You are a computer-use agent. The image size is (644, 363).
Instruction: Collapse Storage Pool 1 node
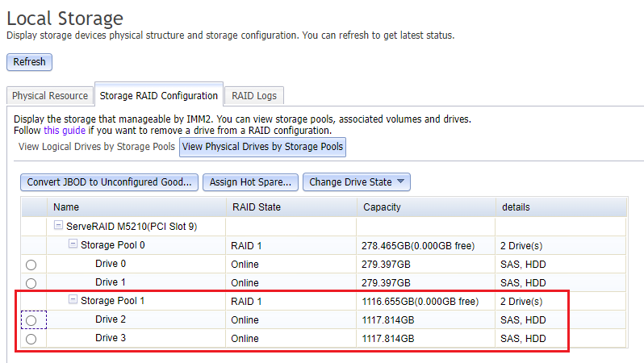73,301
